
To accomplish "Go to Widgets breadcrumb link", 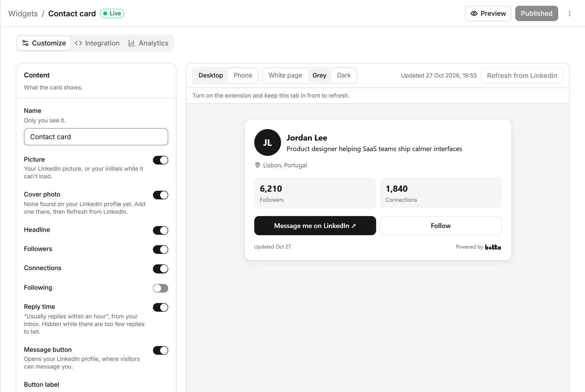I will [x=23, y=14].
